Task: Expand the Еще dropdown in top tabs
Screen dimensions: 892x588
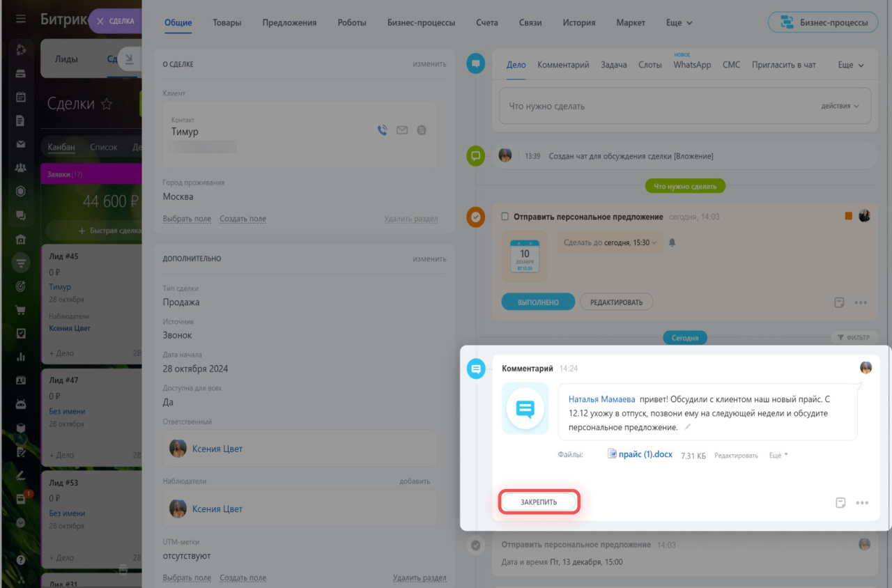Action: [x=679, y=22]
